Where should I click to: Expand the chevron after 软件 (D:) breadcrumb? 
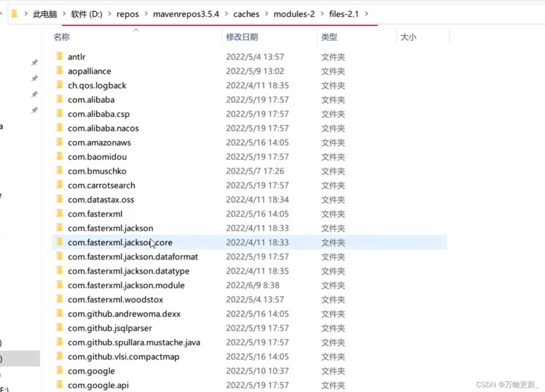109,14
